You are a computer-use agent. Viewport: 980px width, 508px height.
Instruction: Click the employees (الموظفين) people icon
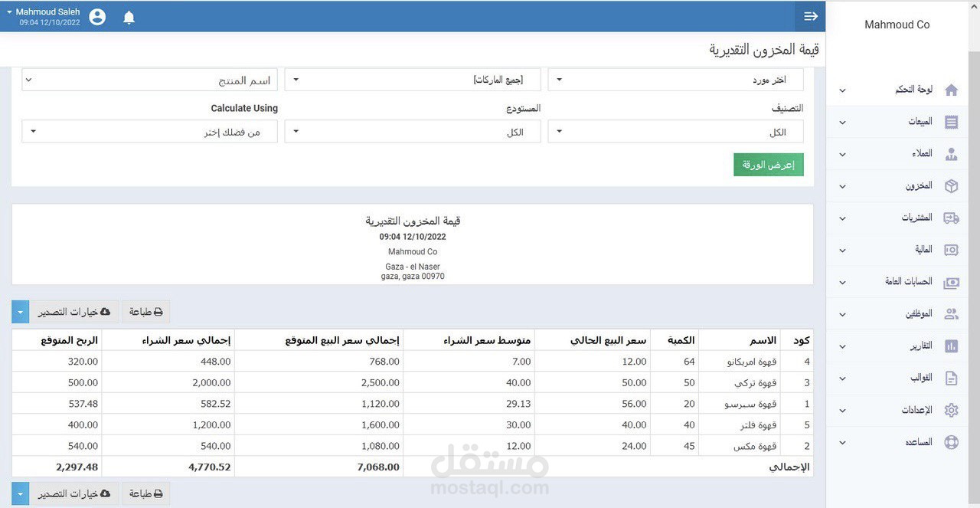tap(952, 314)
